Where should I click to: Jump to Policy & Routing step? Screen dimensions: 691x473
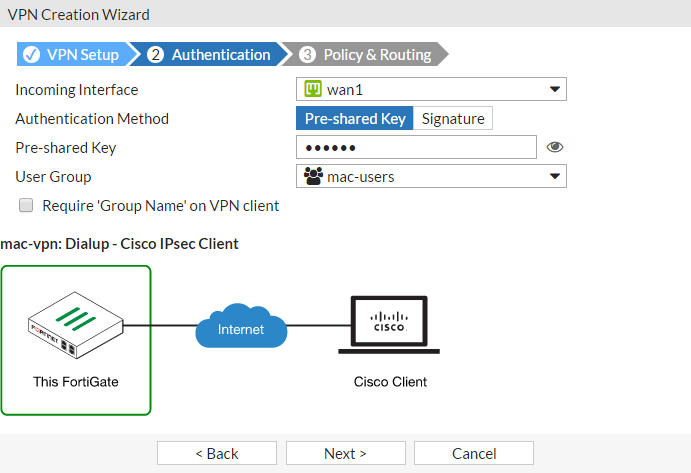click(366, 54)
